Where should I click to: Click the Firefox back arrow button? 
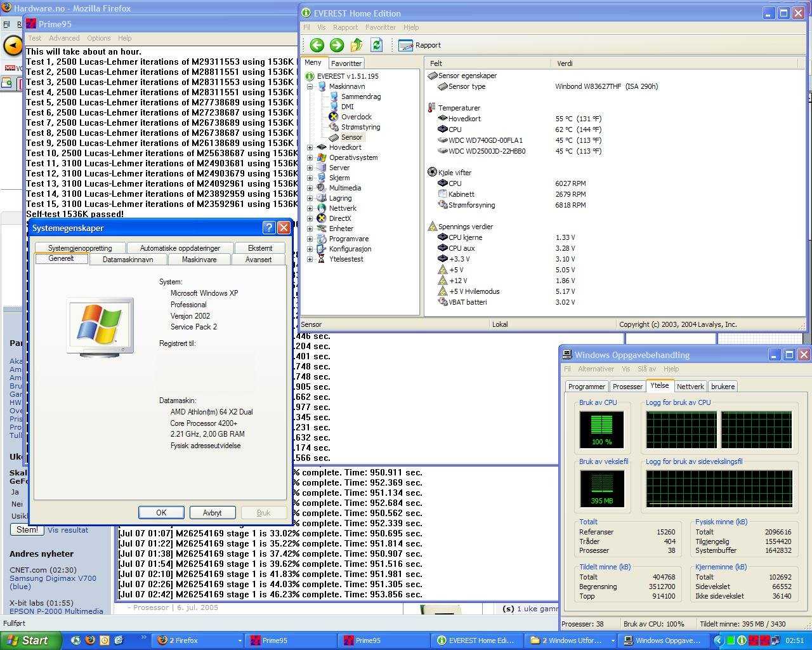click(x=13, y=46)
